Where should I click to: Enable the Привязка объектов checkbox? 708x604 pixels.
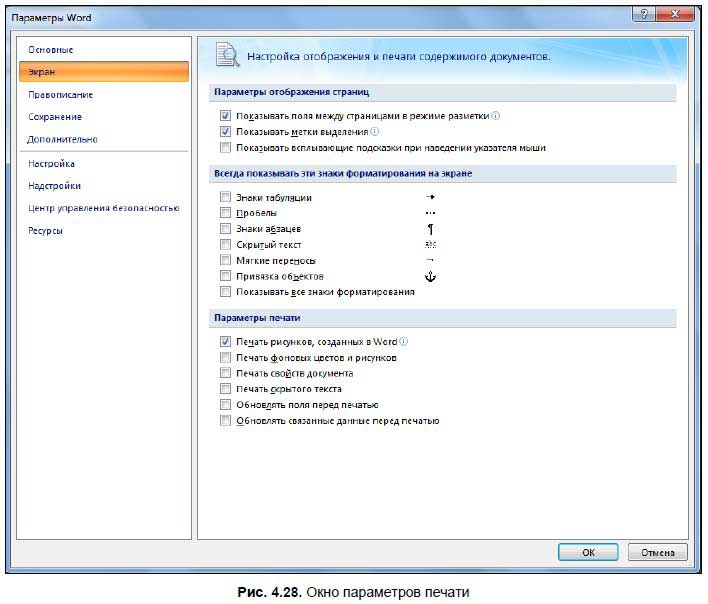(x=225, y=276)
